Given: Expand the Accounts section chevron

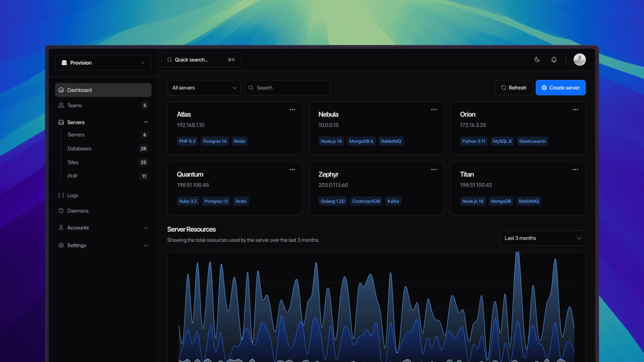Looking at the screenshot, I should coord(145,228).
